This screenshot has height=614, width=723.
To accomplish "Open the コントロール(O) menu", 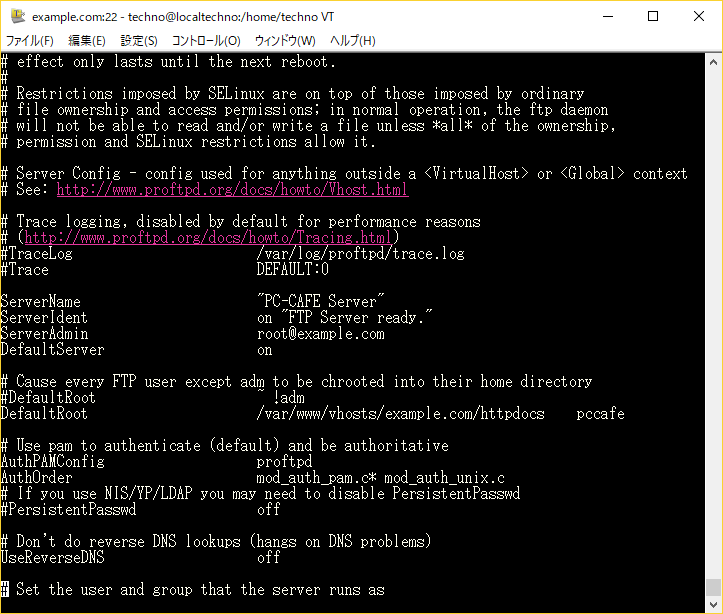I will [x=206, y=41].
